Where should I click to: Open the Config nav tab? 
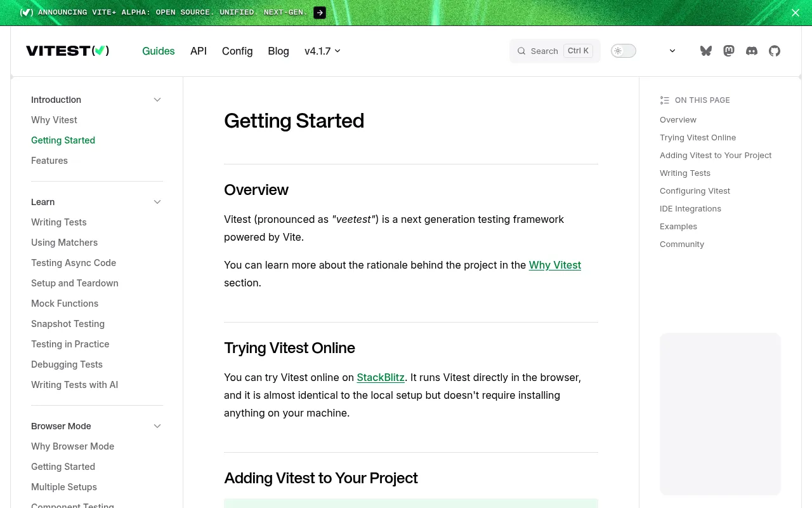tap(237, 51)
